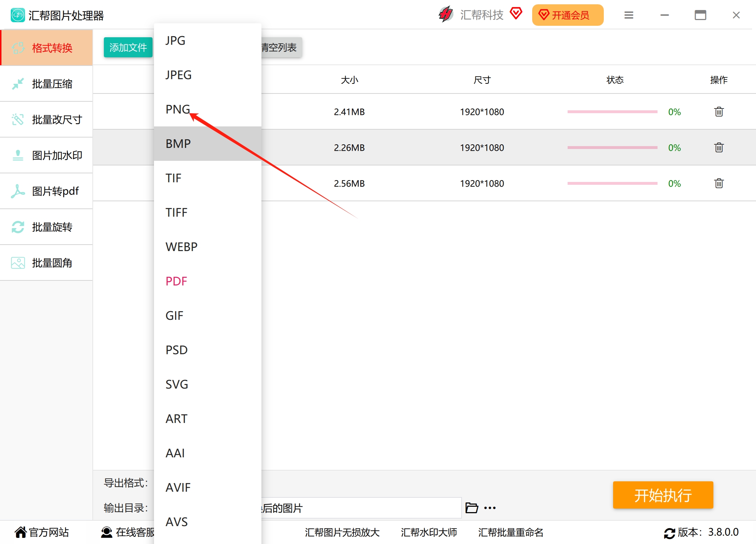Switch to 批量改尺寸 in sidebar
The width and height of the screenshot is (756, 544).
coord(47,119)
